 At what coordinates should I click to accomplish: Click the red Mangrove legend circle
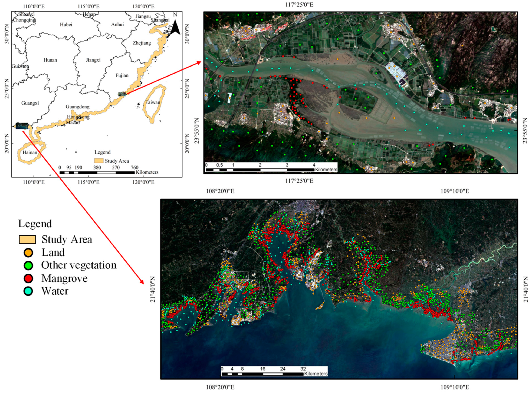[28, 278]
